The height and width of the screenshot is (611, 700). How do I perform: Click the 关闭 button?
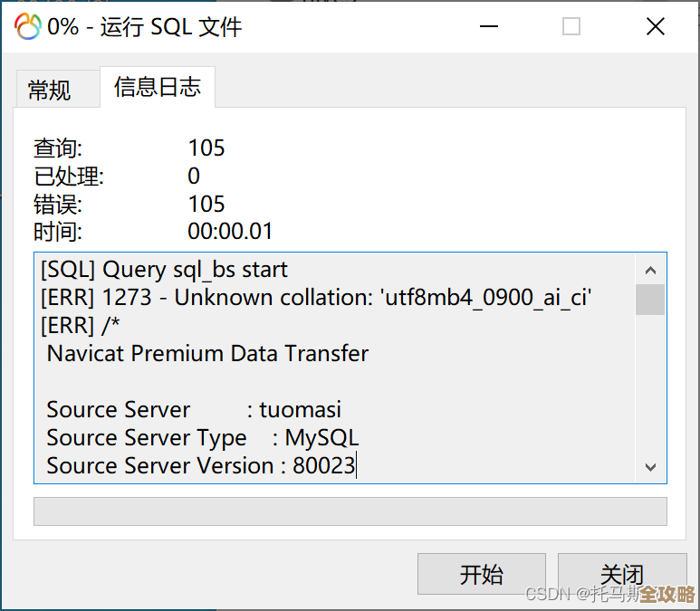click(x=622, y=574)
